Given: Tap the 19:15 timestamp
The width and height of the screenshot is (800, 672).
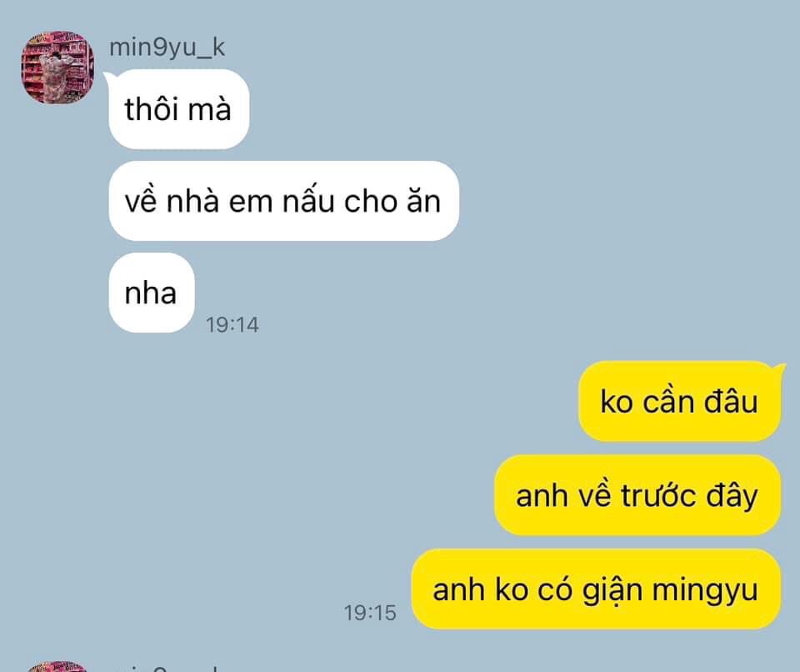Looking at the screenshot, I should coord(370,613).
